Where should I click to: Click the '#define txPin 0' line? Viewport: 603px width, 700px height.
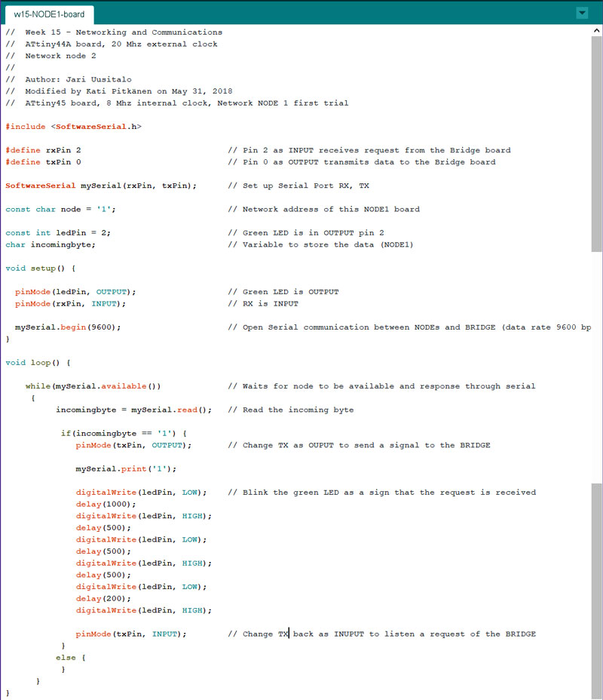43,162
